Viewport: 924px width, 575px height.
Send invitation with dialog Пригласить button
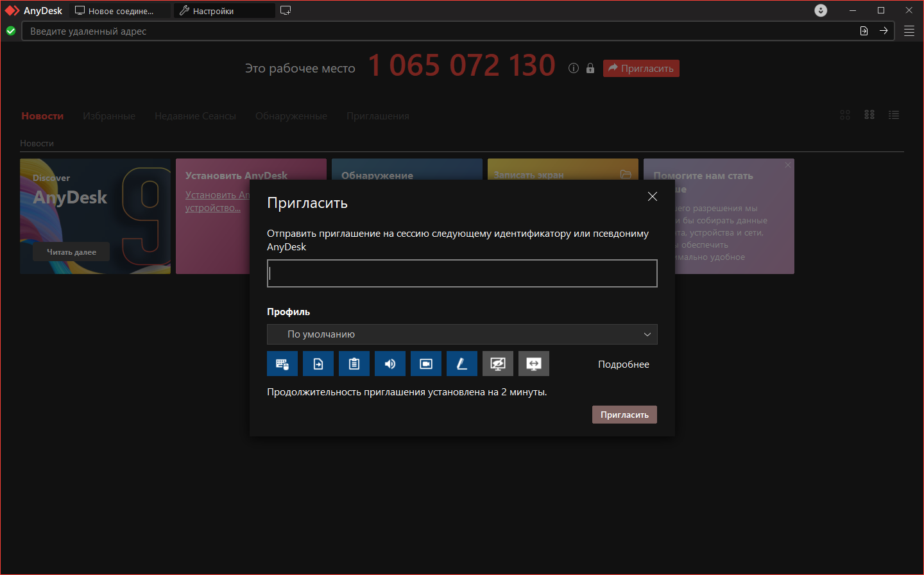pyautogui.click(x=624, y=415)
